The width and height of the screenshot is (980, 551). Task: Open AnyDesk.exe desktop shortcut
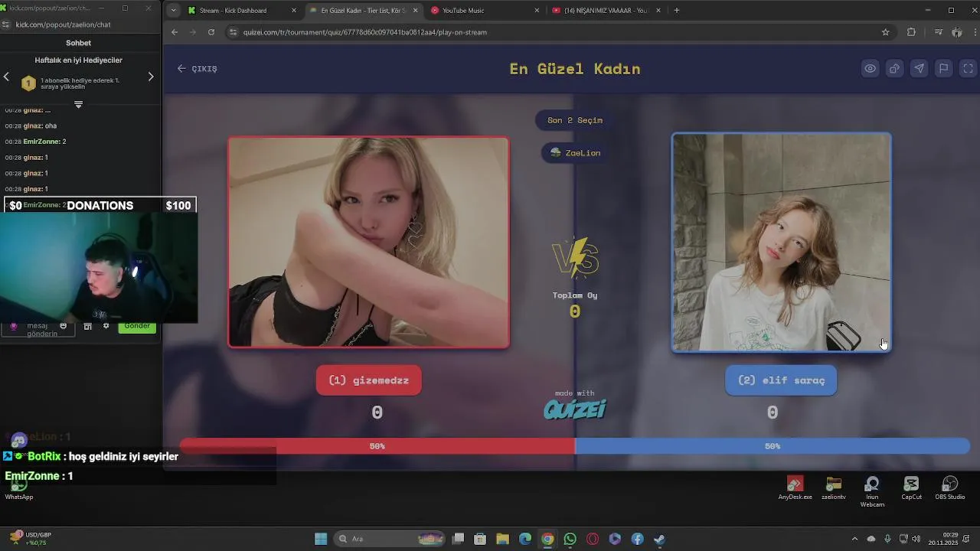click(795, 488)
